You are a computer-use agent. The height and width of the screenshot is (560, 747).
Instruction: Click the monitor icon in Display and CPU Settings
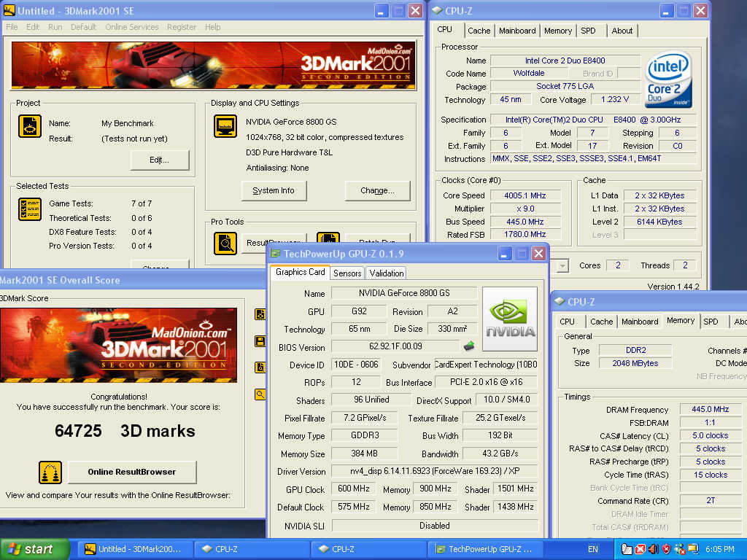[225, 126]
